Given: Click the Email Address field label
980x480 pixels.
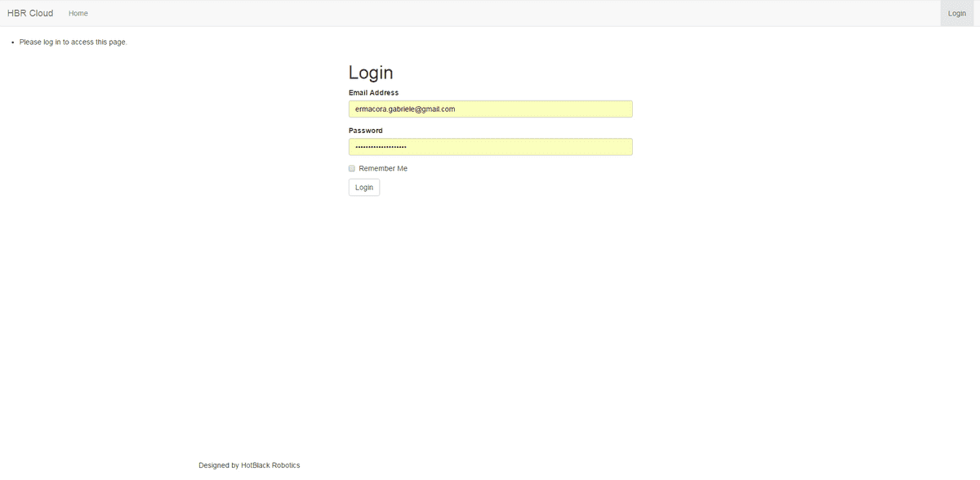Looking at the screenshot, I should tap(373, 93).
